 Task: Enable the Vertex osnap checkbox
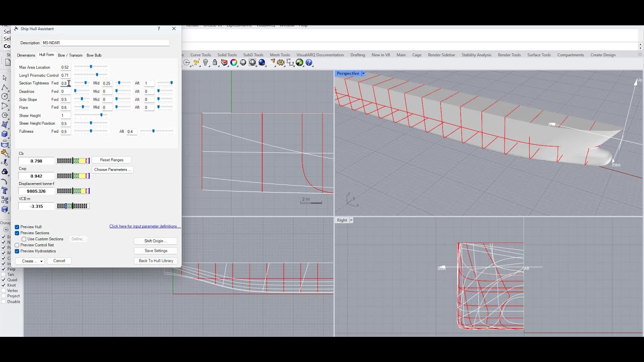point(4,291)
